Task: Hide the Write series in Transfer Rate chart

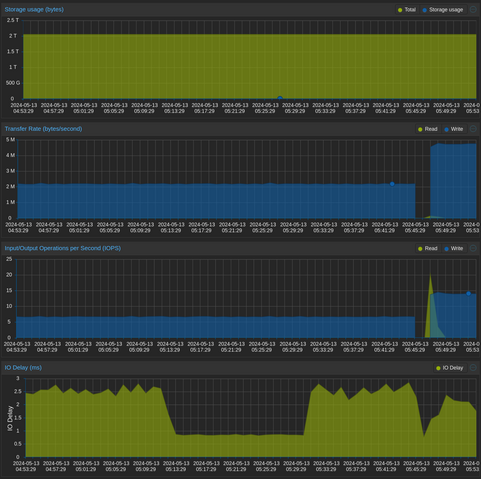Action: tap(454, 129)
